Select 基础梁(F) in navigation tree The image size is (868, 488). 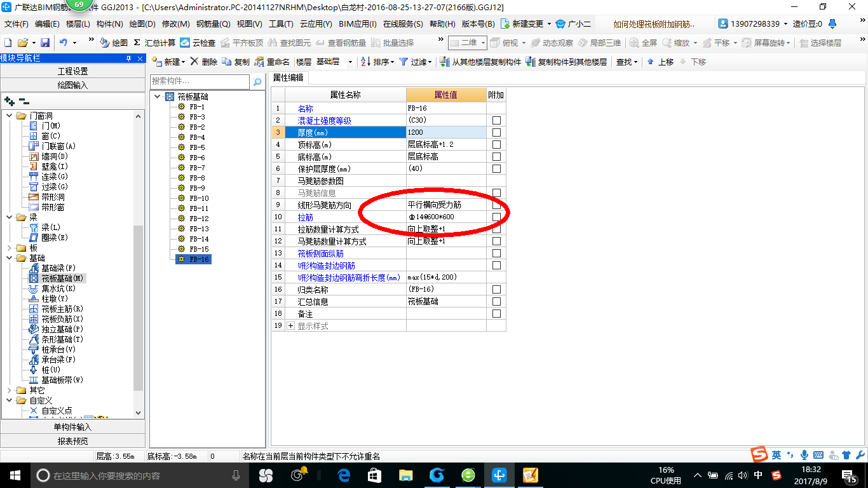pyautogui.click(x=53, y=268)
